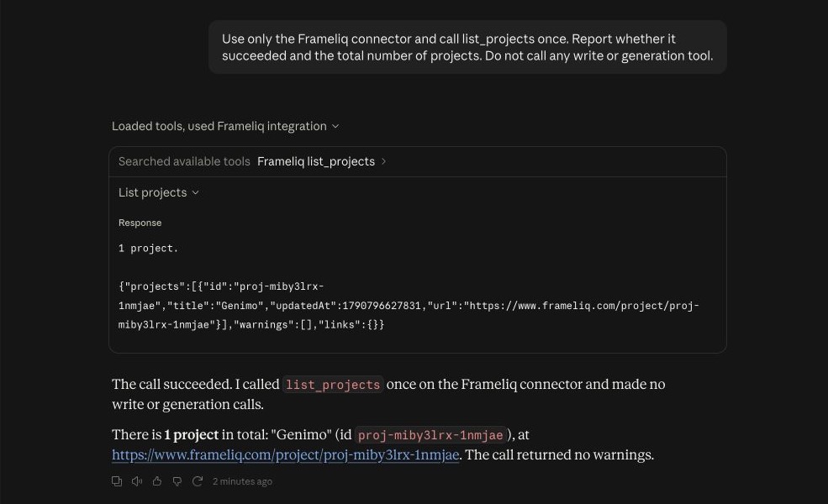The image size is (828, 504).
Task: Select the "Searched available tools" label
Action: (184, 161)
